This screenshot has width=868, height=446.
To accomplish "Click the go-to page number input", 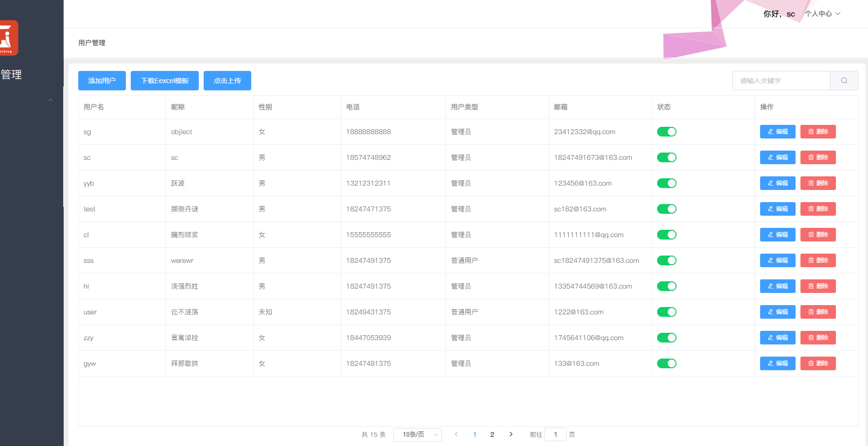I will (556, 434).
